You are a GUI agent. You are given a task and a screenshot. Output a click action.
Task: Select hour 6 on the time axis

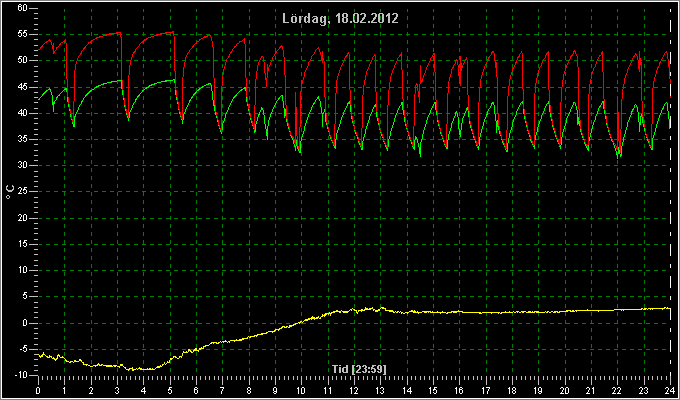click(x=196, y=389)
